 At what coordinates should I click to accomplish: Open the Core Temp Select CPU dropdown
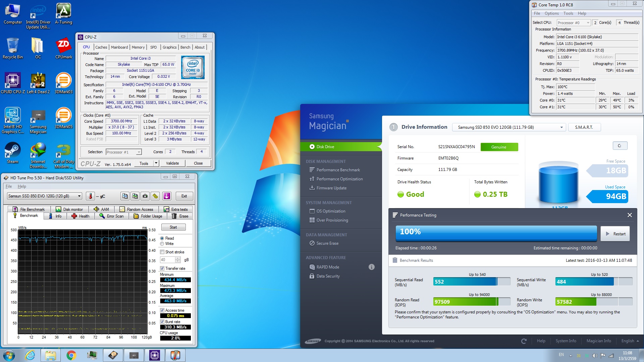588,23
